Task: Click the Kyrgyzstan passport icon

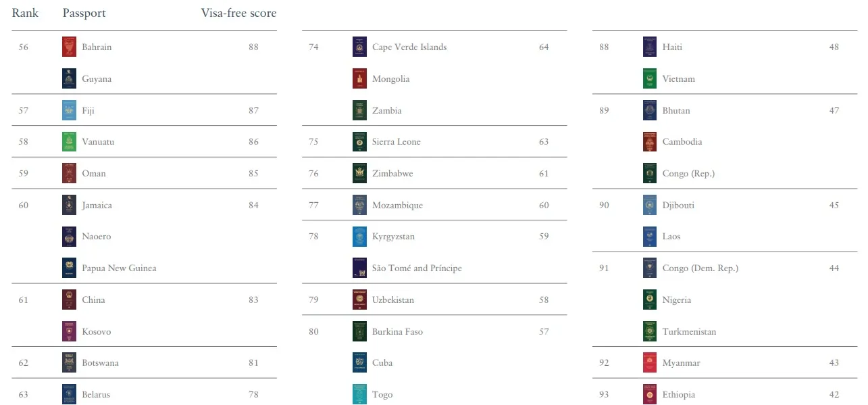Action: pyautogui.click(x=359, y=237)
